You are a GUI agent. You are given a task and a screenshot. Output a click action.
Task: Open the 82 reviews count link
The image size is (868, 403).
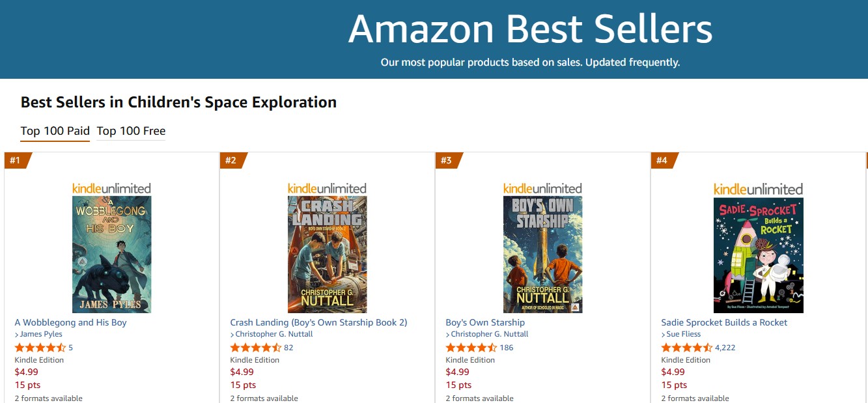click(288, 348)
